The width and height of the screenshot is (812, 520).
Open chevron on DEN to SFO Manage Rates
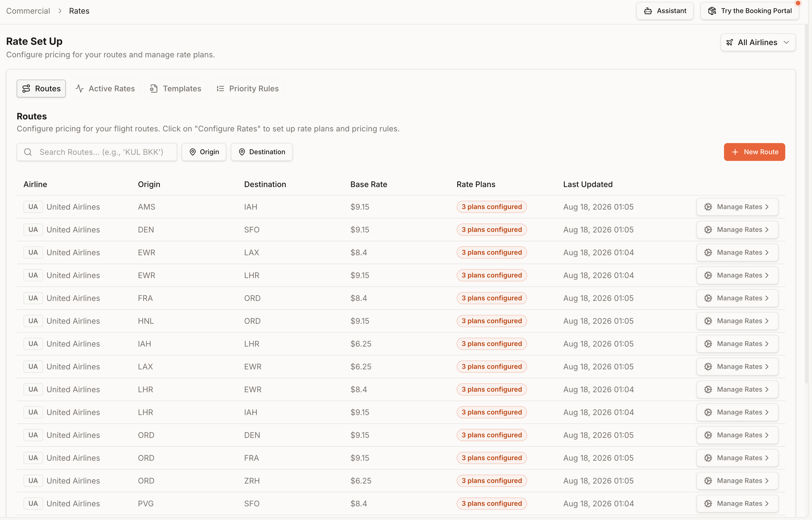pos(767,230)
